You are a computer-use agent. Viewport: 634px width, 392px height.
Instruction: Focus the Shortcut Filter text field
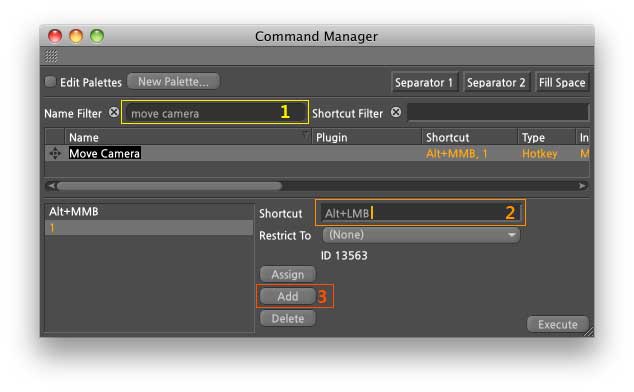tap(498, 112)
